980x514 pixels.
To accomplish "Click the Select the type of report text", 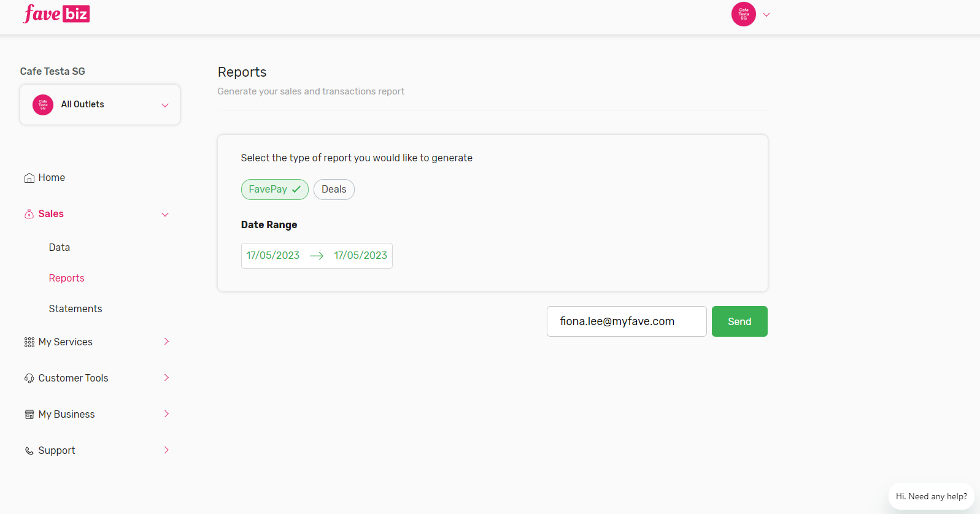I will click(x=357, y=158).
